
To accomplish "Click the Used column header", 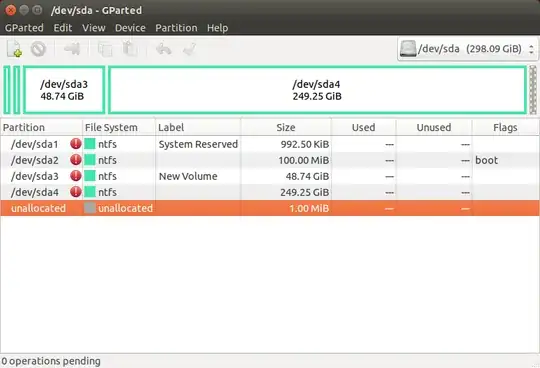I will pyautogui.click(x=363, y=127).
